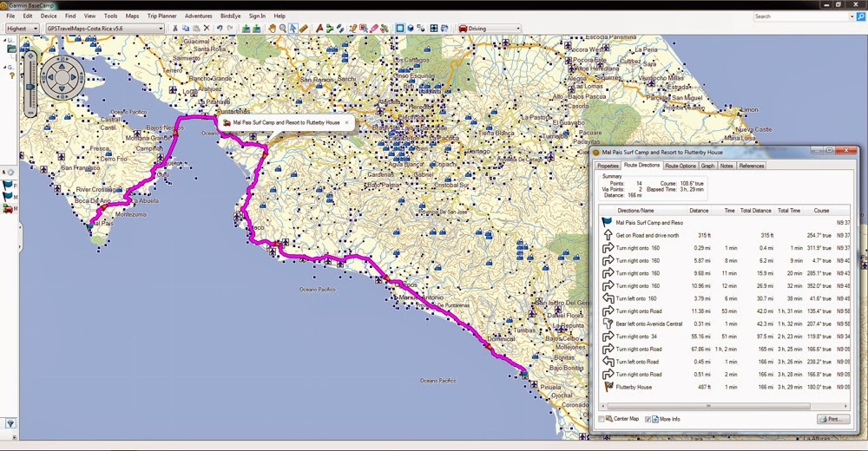868x451 pixels.
Task: Click the Send to Device icon
Action: (x=247, y=29)
